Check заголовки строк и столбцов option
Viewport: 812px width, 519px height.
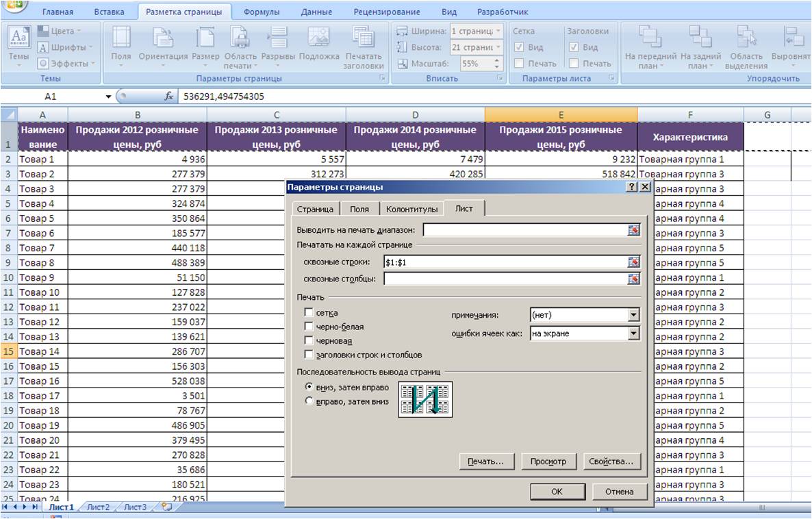point(309,355)
